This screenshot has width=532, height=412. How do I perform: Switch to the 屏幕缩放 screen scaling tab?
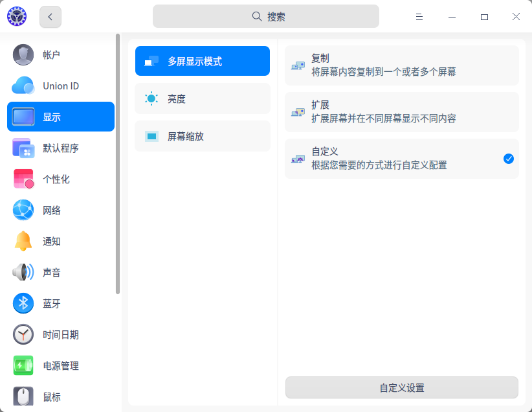pos(202,136)
